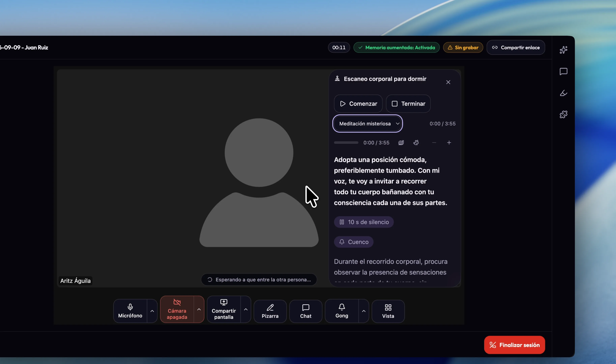Open Chat from bottom toolbar
Image resolution: width=616 pixels, height=364 pixels.
[306, 311]
